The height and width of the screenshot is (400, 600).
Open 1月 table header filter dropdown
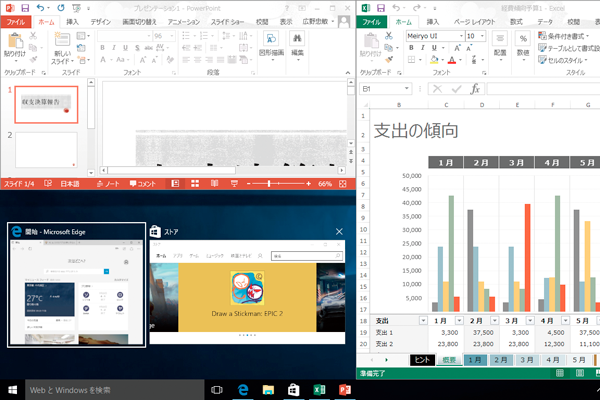click(459, 320)
